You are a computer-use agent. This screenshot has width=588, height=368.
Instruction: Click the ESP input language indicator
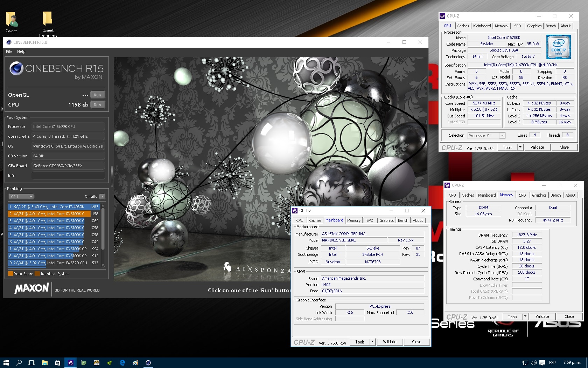coord(552,363)
